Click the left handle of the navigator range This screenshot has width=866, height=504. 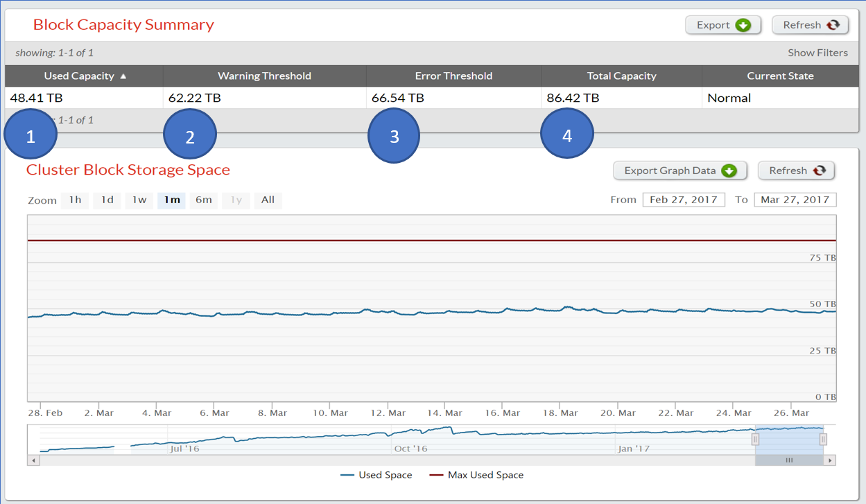756,439
